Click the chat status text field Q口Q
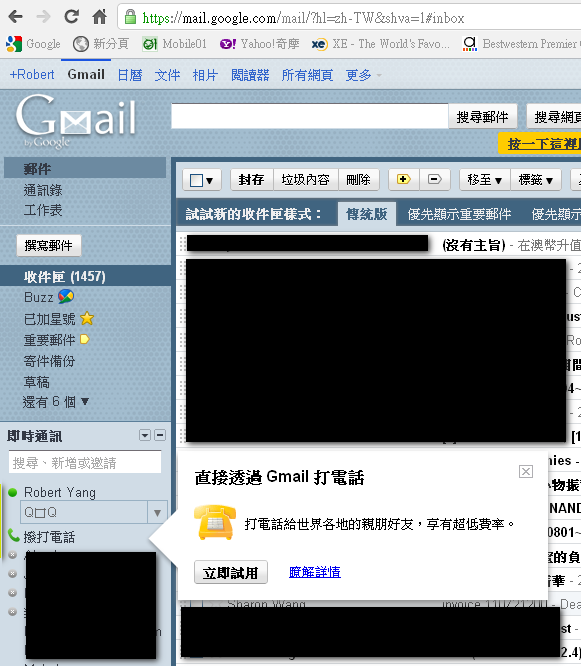581x666 pixels. click(84, 512)
